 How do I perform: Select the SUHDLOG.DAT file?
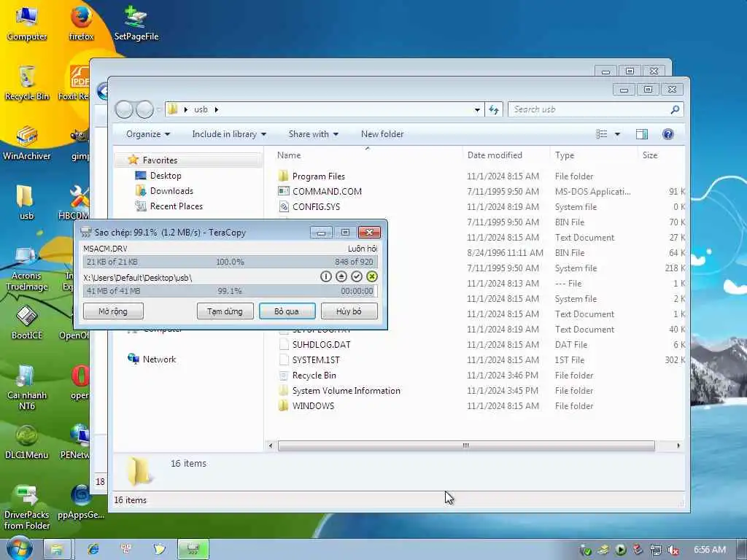[321, 345]
